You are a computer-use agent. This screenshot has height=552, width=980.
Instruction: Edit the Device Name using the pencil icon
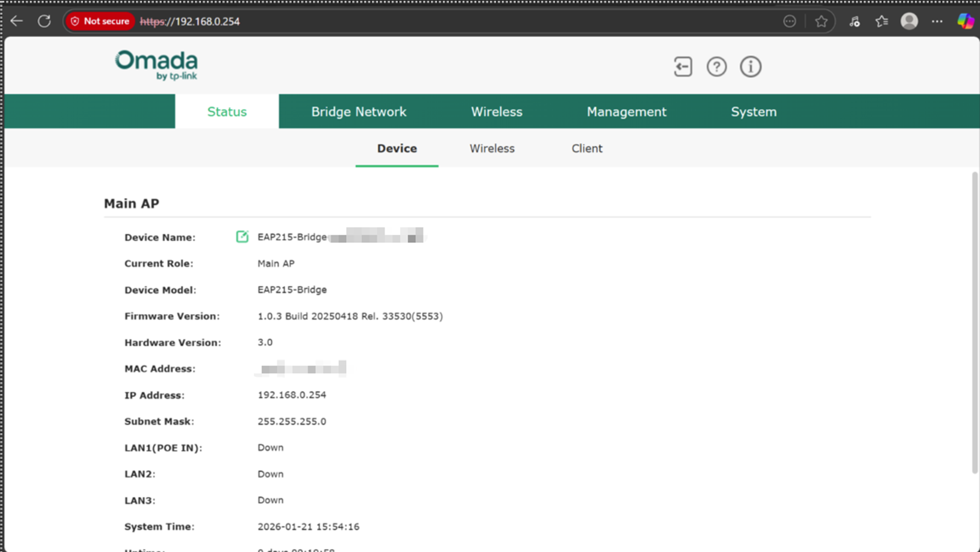[241, 236]
